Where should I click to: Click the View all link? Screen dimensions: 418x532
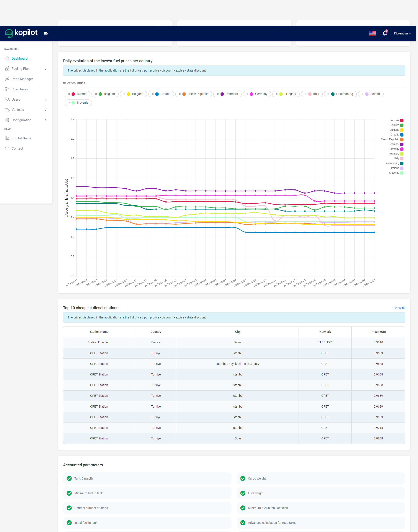pos(400,308)
